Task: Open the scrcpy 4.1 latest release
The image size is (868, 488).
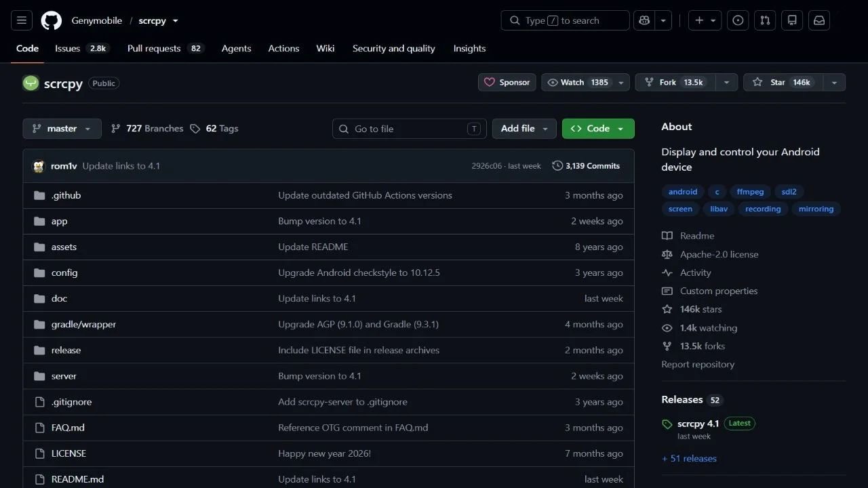Action: [x=698, y=424]
